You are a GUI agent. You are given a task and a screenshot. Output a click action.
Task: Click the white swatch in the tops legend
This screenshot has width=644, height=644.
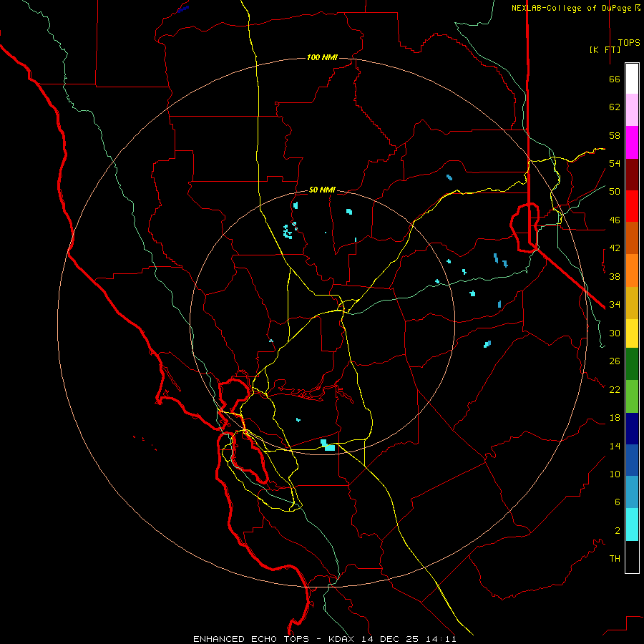point(632,79)
